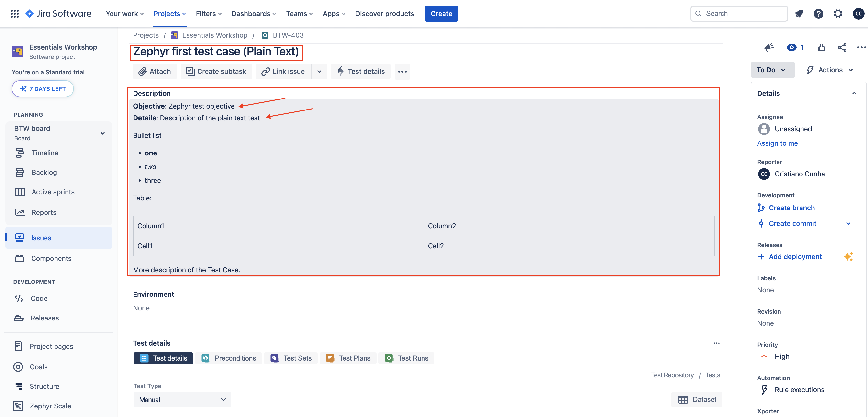Switch to the Preconditions tab
This screenshot has width=868, height=417.
(229, 358)
